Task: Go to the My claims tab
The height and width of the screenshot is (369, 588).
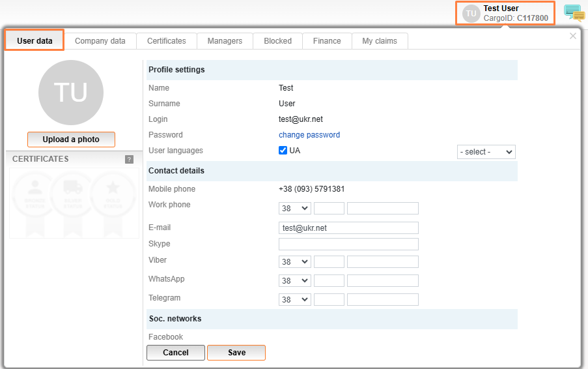Action: pyautogui.click(x=380, y=41)
